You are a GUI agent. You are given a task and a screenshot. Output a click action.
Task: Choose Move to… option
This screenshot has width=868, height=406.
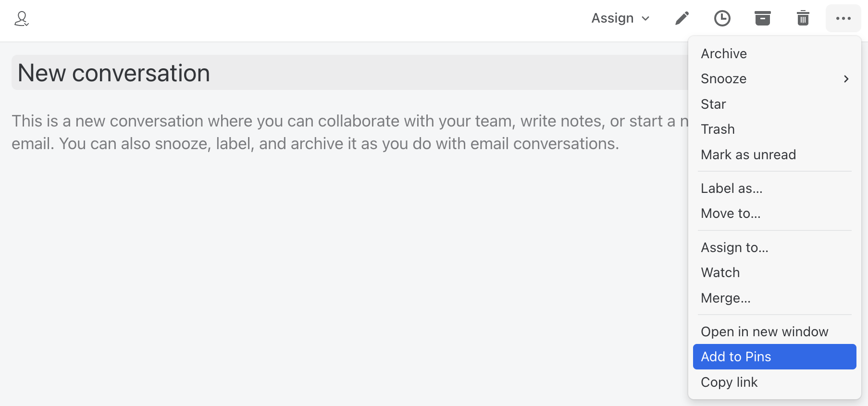coord(774,214)
